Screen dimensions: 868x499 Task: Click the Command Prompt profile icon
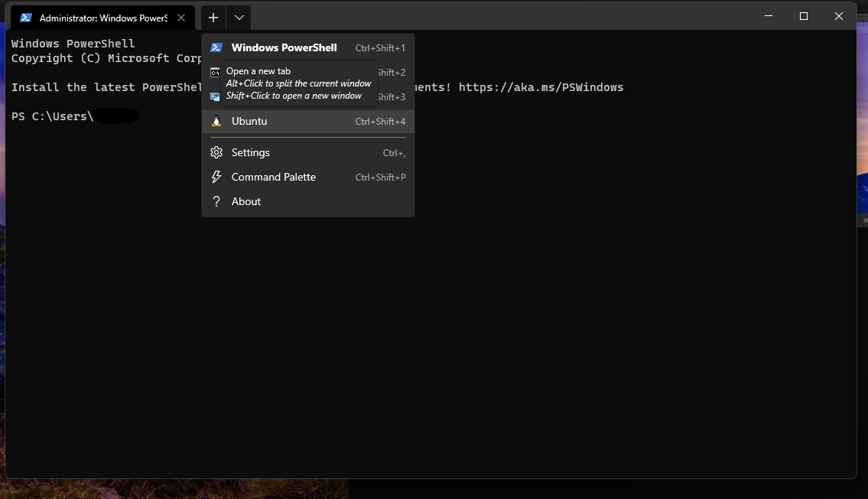(215, 73)
